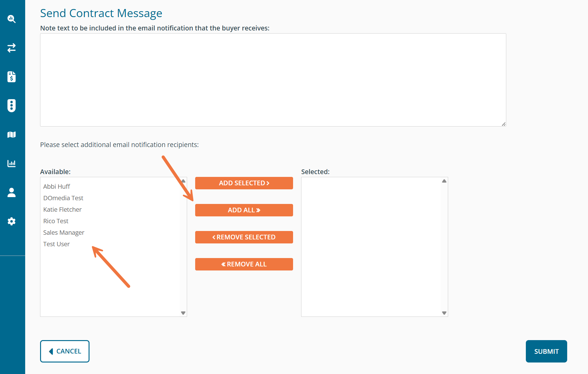Click Remove Selected button
Viewport: 588px width, 374px height.
(244, 237)
